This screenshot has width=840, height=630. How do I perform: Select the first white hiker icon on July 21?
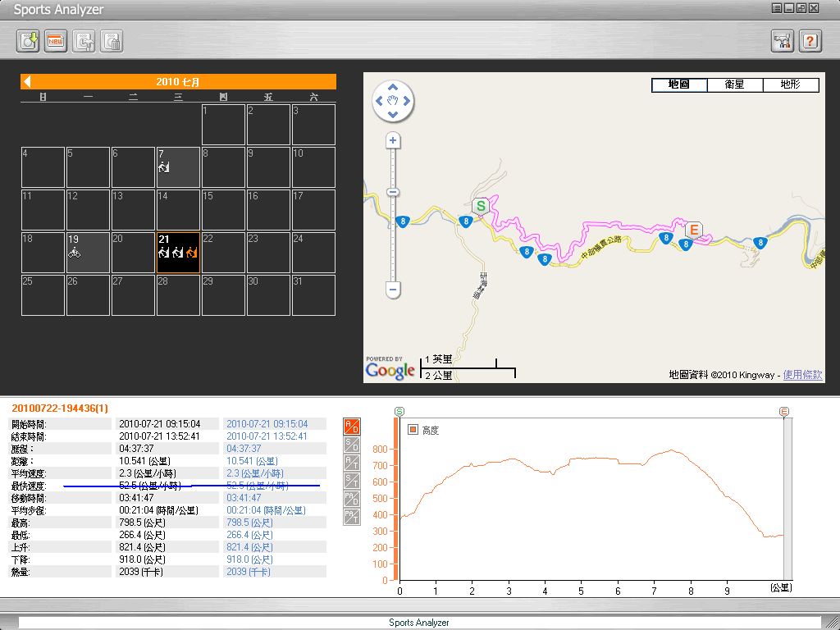(x=164, y=252)
